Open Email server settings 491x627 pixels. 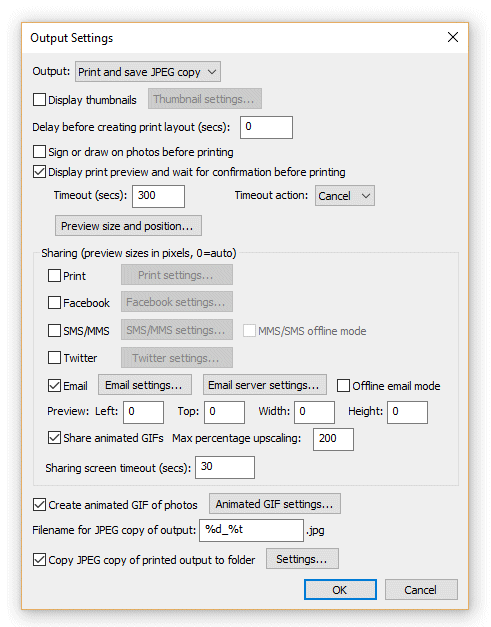point(265,385)
